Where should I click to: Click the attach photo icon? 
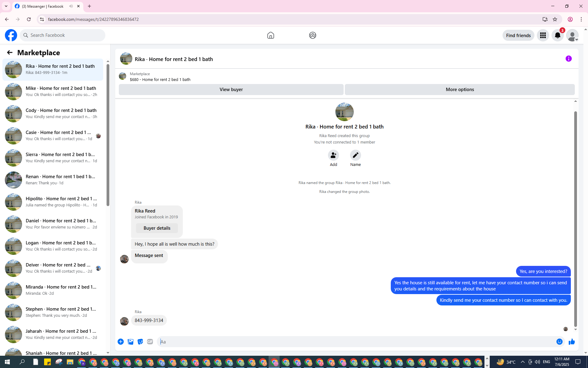pyautogui.click(x=130, y=342)
